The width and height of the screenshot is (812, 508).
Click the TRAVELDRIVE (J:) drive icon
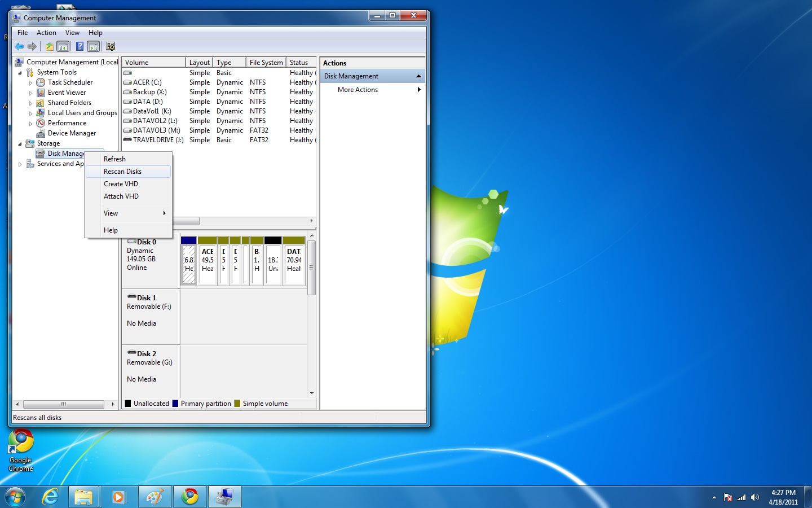point(127,140)
